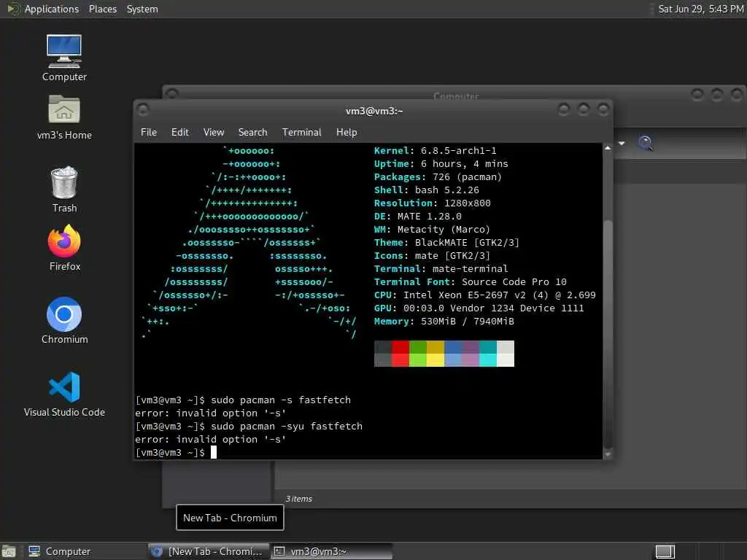
Task: Click the 'GPU: 00:03.0 Vendor 1234' line
Action: pyautogui.click(x=479, y=308)
